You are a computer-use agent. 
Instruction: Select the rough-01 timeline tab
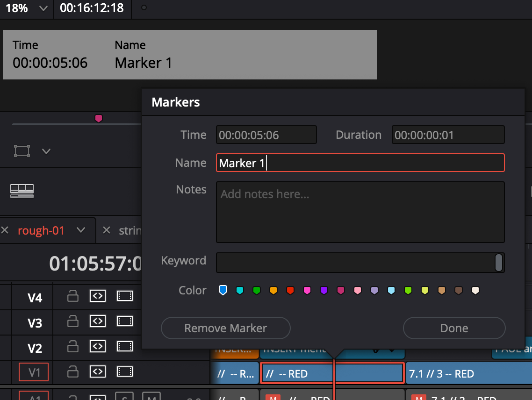(41, 230)
